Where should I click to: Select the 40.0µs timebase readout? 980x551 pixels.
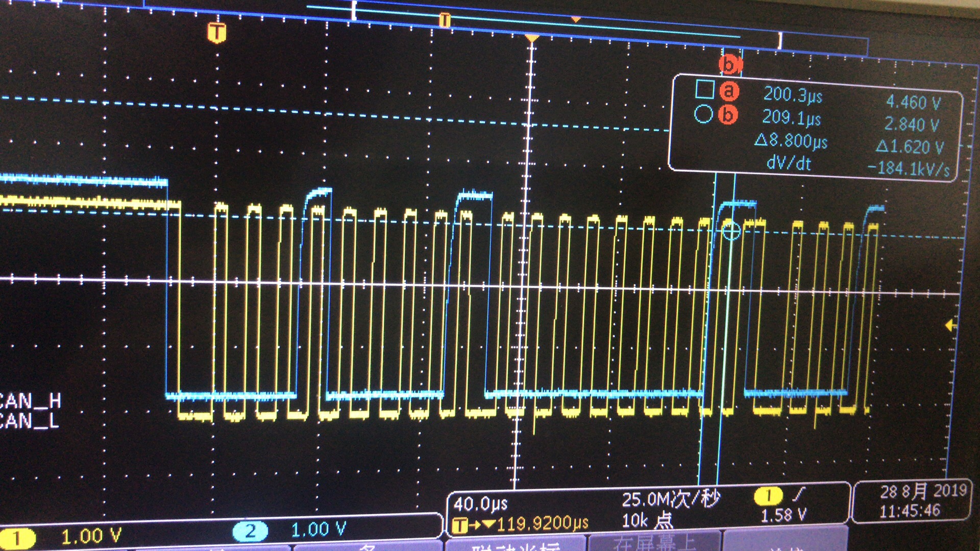point(480,504)
